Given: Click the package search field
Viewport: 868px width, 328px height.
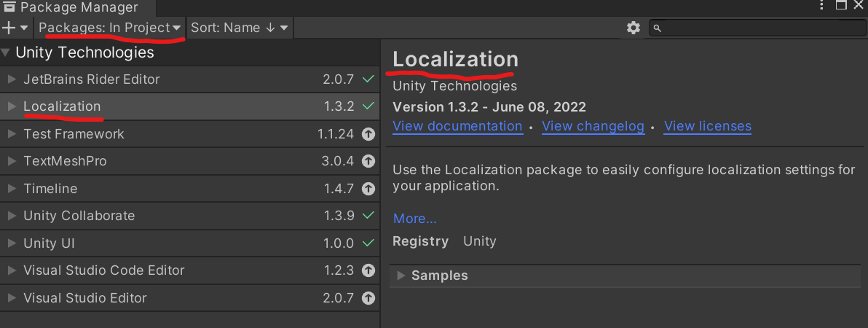Looking at the screenshot, I should tap(757, 28).
